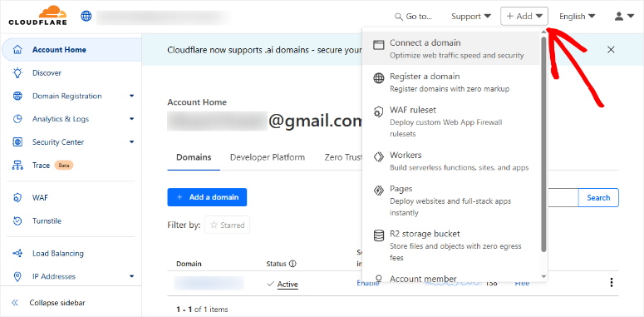Click the Add a domain button

[x=207, y=197]
